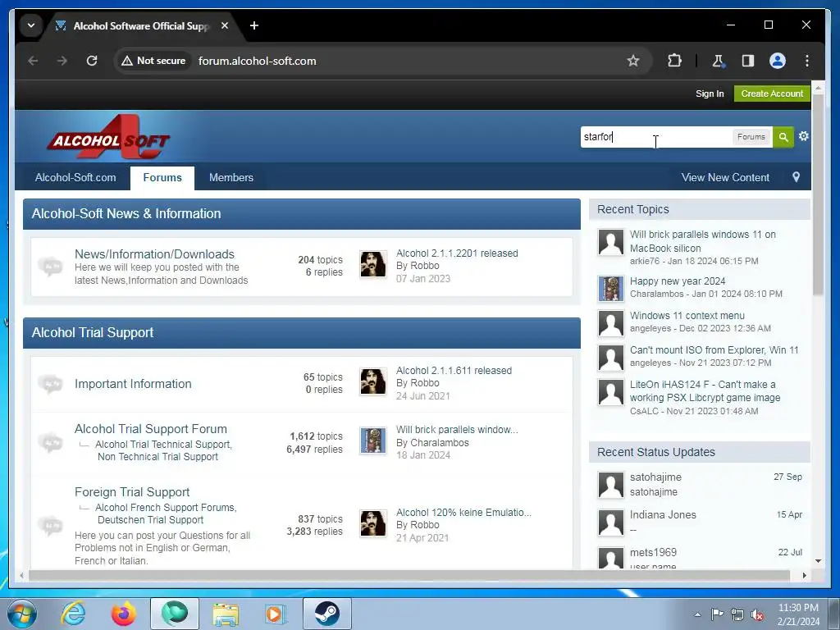Screen dimensions: 840x630
Task: Open a new browser tab
Action: tap(254, 25)
